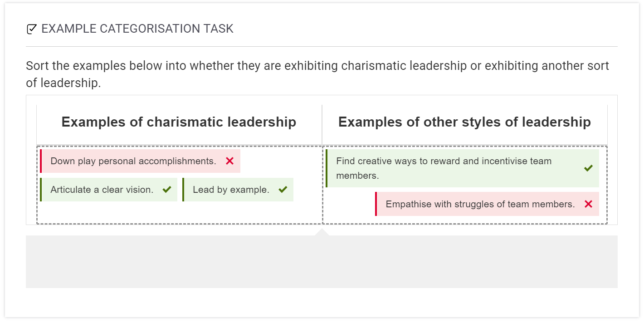Choose "Empathise with struggles of team members" text
The height and width of the screenshot is (323, 644).
(480, 204)
